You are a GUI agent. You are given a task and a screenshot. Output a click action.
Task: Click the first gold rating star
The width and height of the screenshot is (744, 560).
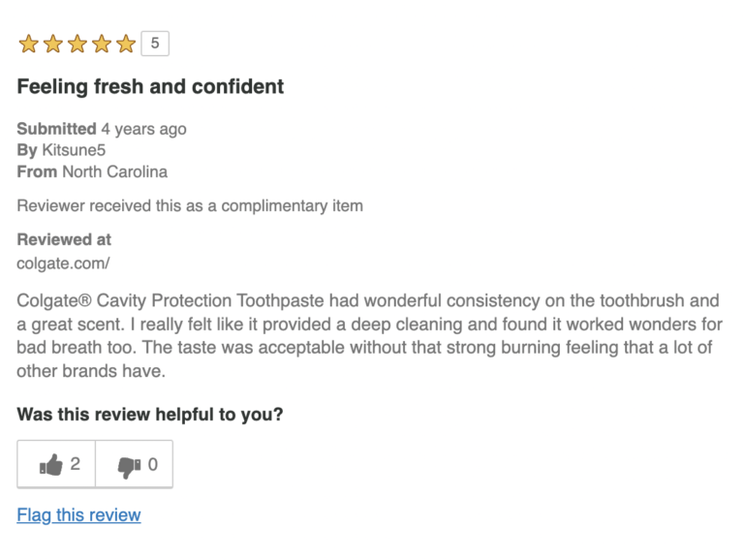(28, 44)
